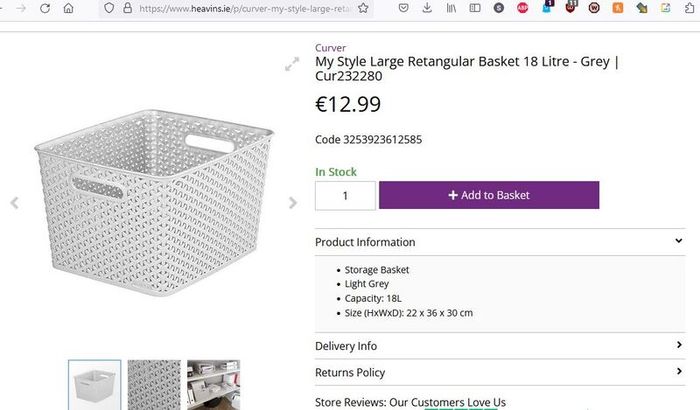Screen dimensions: 700x410
Task: Open the Pocket save icon
Action: pyautogui.click(x=404, y=8)
